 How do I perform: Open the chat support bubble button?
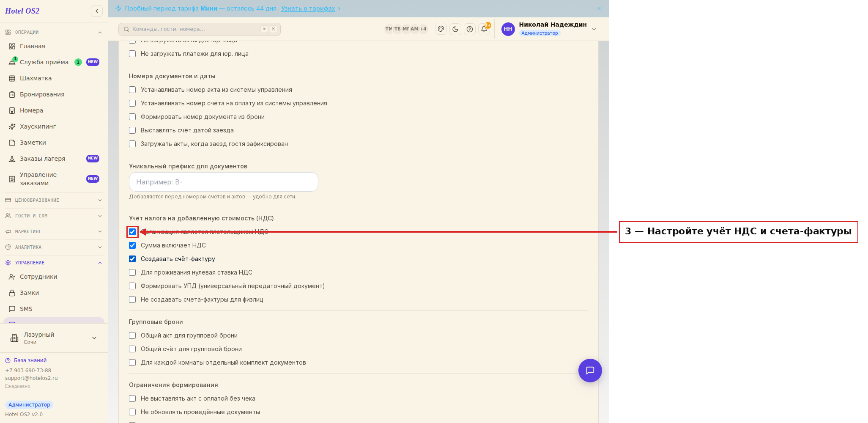tap(590, 371)
